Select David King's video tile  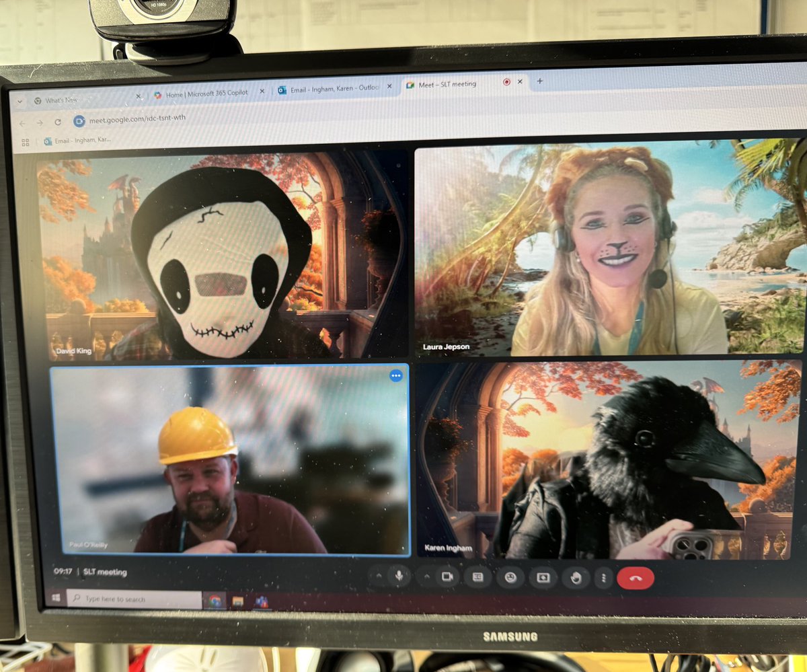(223, 256)
